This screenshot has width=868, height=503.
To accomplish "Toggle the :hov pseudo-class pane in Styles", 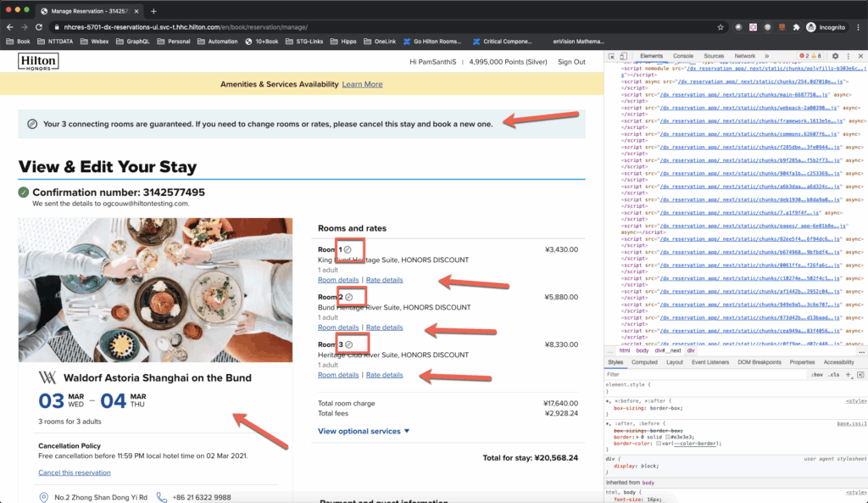I will (818, 374).
